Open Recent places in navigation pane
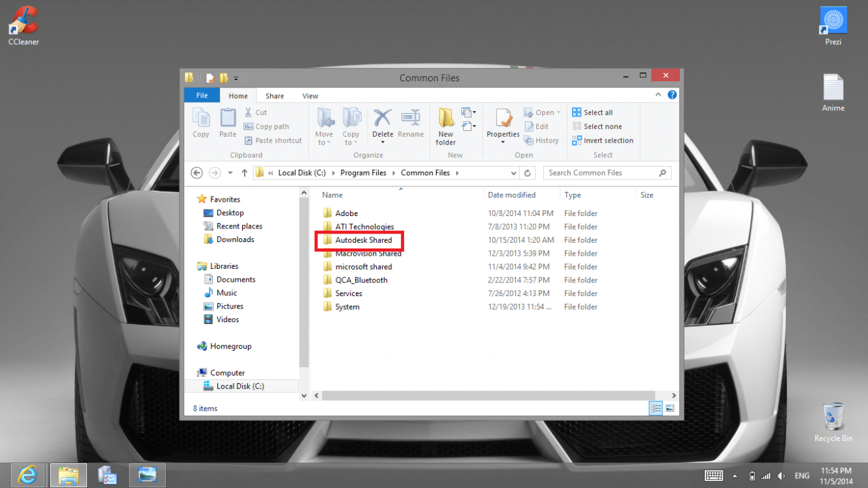868x488 pixels. (x=233, y=226)
